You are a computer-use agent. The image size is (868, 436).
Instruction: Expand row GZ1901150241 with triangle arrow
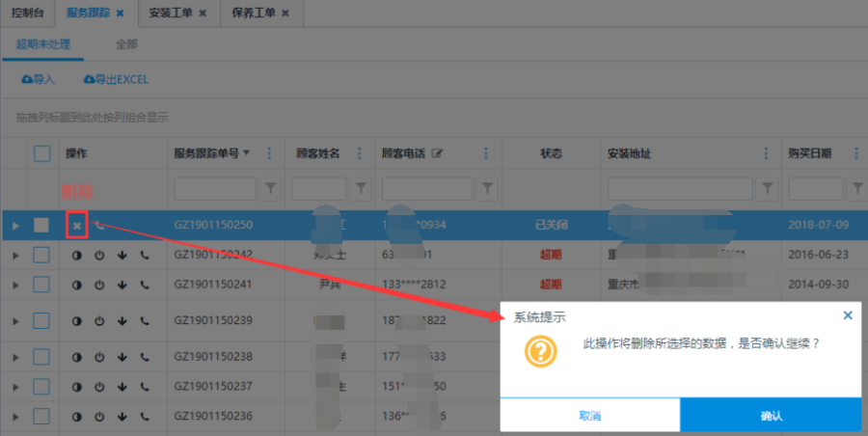15,285
